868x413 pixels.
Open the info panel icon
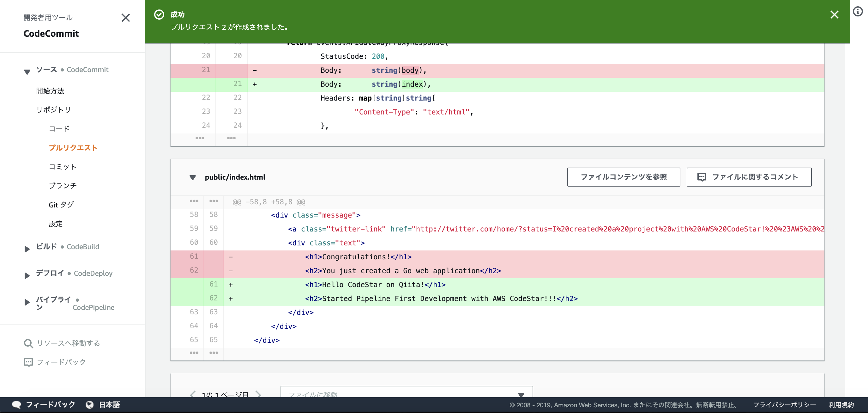click(x=858, y=11)
